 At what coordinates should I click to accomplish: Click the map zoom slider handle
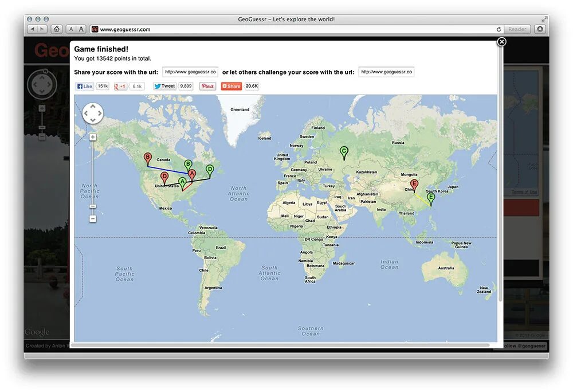point(93,206)
